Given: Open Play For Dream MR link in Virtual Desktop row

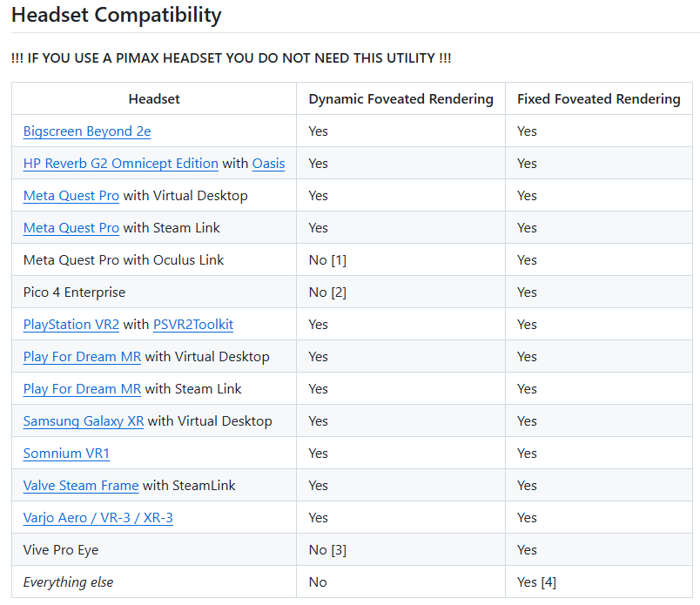Looking at the screenshot, I should [82, 356].
